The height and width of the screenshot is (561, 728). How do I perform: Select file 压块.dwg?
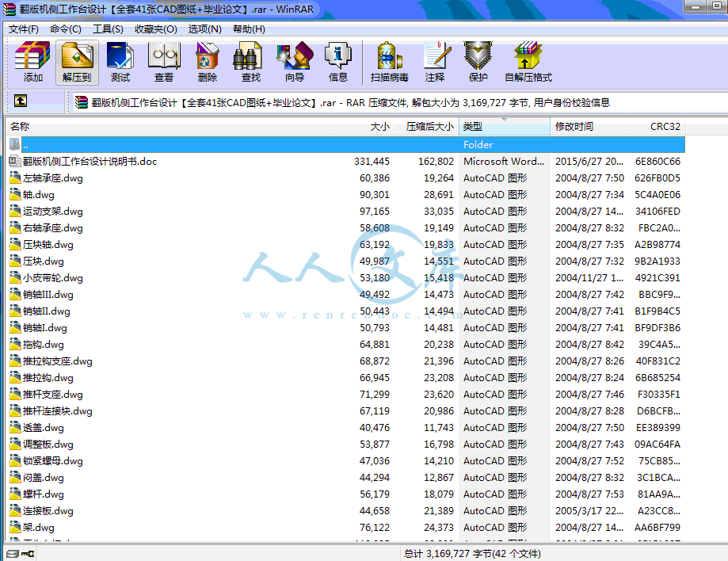click(x=44, y=261)
